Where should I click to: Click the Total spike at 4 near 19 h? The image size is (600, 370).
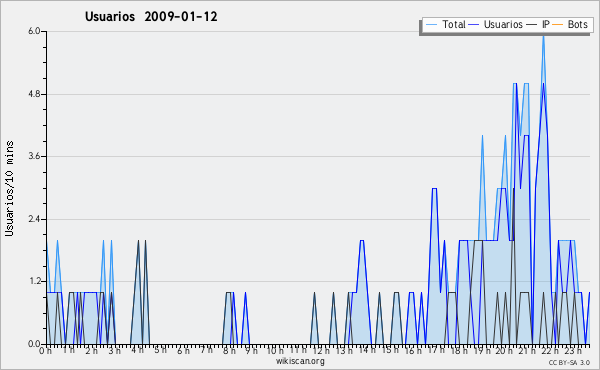point(482,137)
